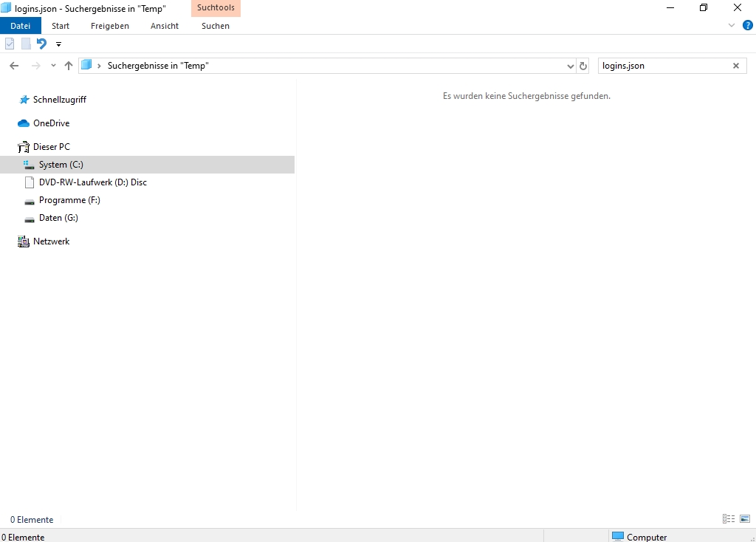Click the address bar path chevron

99,66
